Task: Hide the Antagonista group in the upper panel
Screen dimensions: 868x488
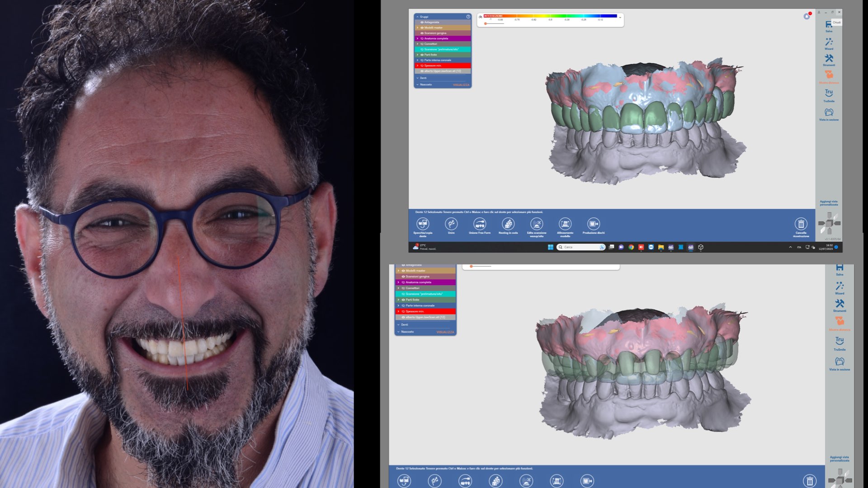Action: pyautogui.click(x=422, y=22)
